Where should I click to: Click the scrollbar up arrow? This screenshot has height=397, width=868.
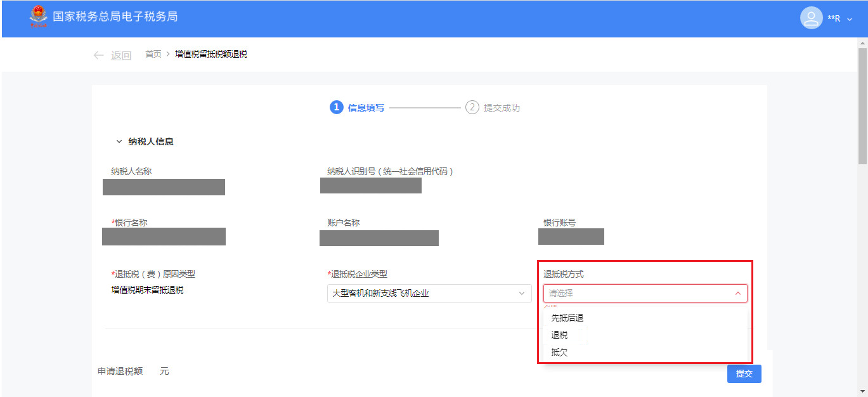pos(862,43)
